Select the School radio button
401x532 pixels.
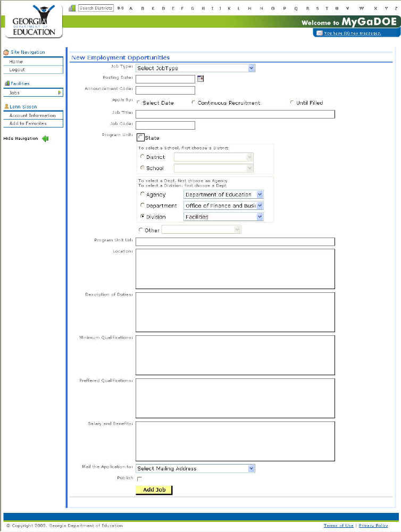pyautogui.click(x=143, y=167)
